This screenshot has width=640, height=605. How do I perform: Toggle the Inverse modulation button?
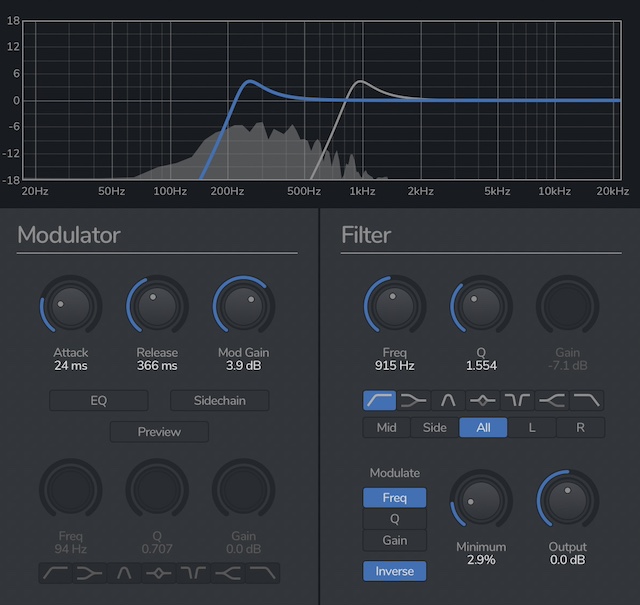[x=394, y=571]
